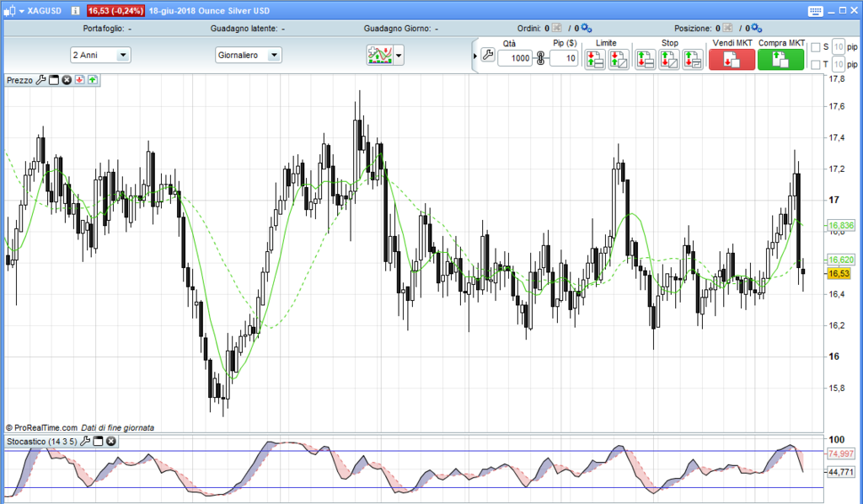Maximize the Prezzo panel window icon
863x504 pixels.
coord(53,80)
